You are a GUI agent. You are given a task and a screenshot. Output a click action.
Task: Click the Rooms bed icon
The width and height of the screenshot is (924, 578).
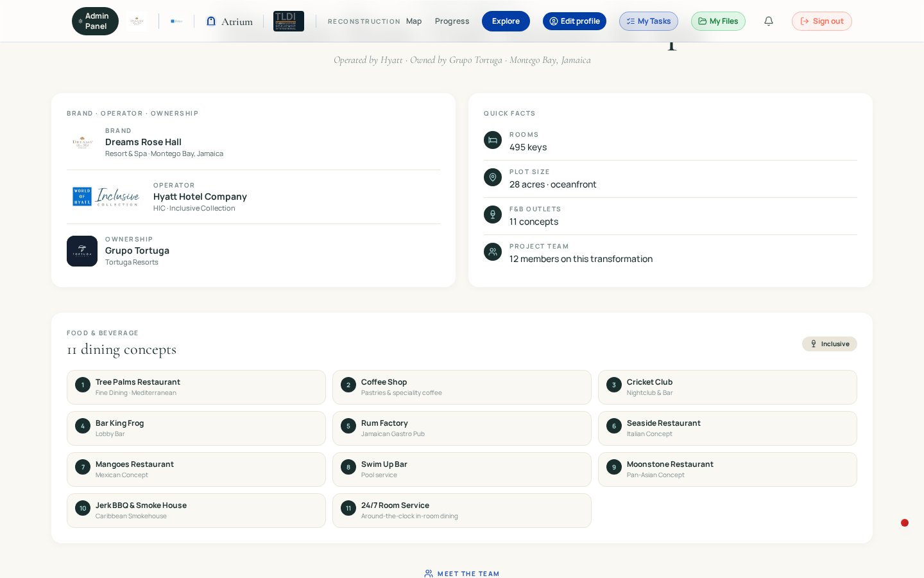(x=493, y=140)
